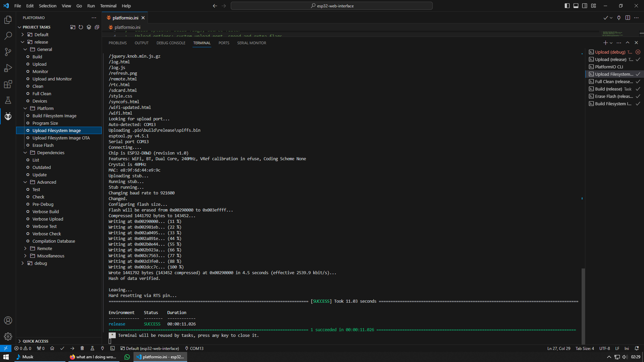Click the trash Clean icon in status bar
Screen dimensions: 644x362
(82, 348)
